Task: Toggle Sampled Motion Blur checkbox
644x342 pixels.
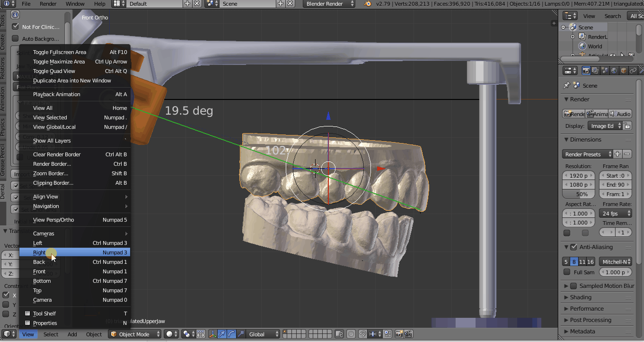Action: click(x=573, y=286)
